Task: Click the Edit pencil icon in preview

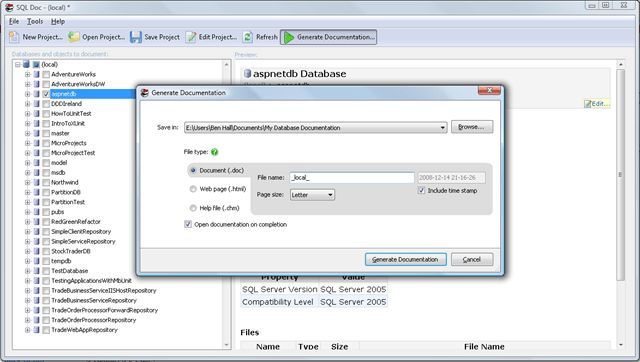Action: [x=587, y=104]
